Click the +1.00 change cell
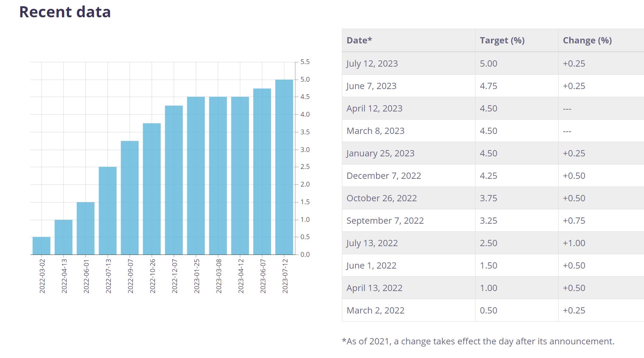The height and width of the screenshot is (358, 644). pyautogui.click(x=601, y=243)
